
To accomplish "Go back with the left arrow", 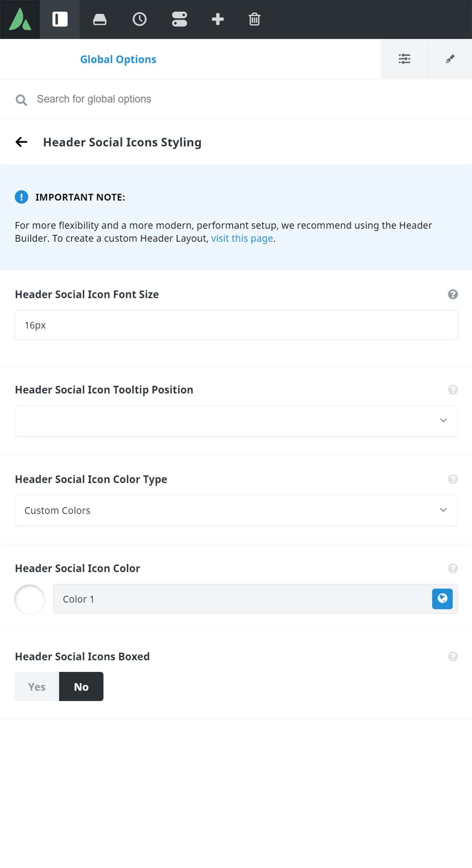I will (x=21, y=142).
